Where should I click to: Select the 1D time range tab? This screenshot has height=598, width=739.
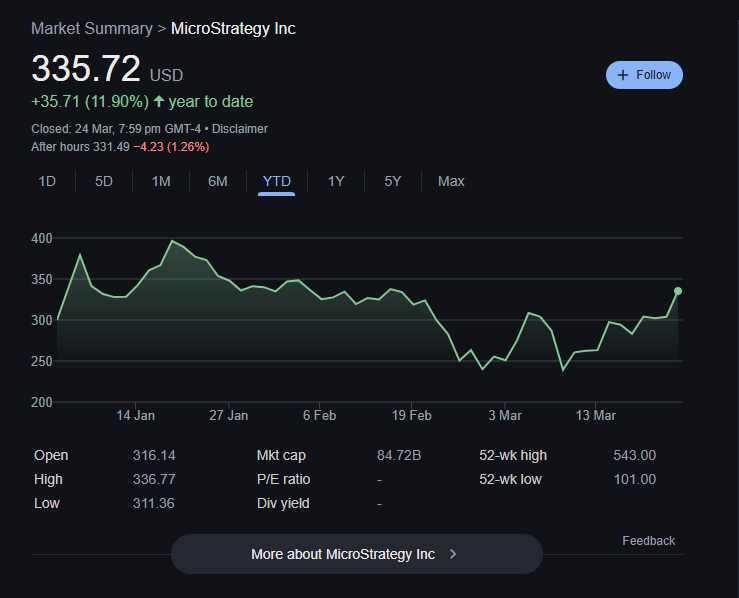(x=47, y=181)
